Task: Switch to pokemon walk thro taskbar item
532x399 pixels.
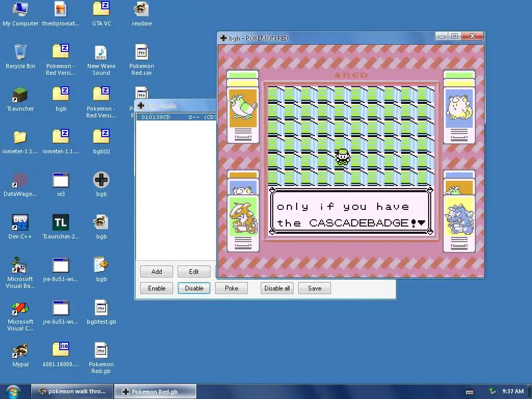Action: click(x=72, y=391)
